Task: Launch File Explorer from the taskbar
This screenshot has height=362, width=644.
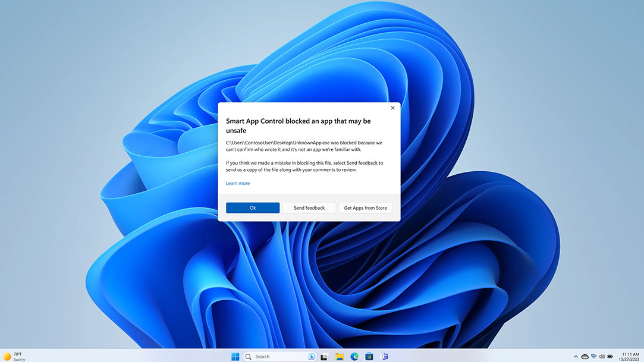Action: (x=339, y=356)
